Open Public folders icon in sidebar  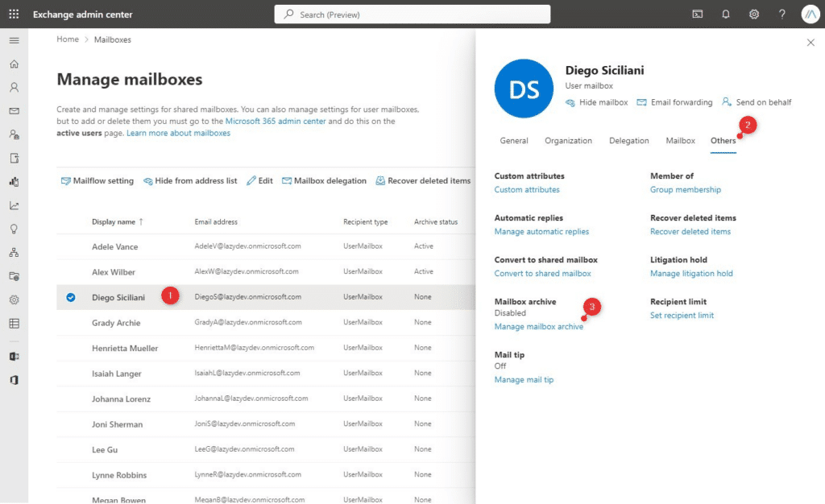click(x=15, y=276)
